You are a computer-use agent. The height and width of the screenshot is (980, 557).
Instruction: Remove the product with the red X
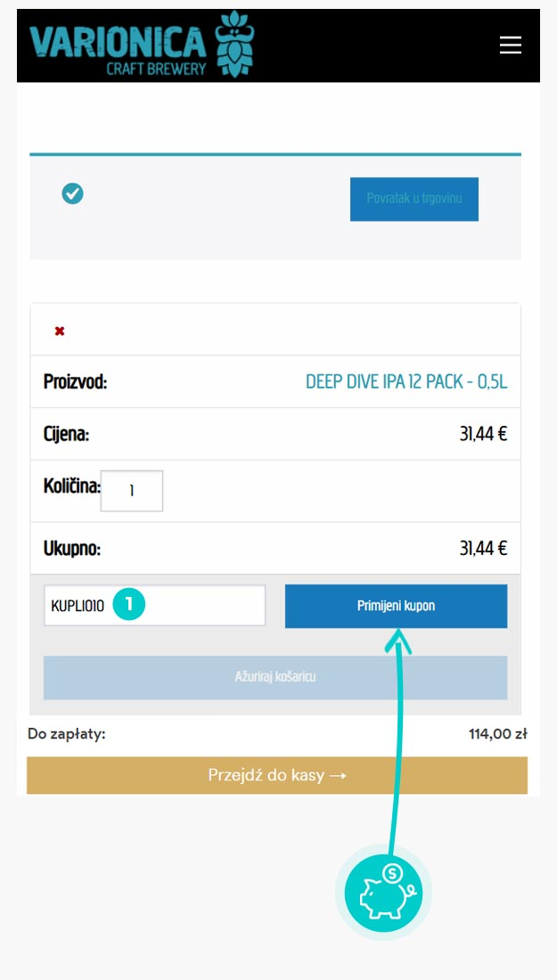pyautogui.click(x=60, y=331)
